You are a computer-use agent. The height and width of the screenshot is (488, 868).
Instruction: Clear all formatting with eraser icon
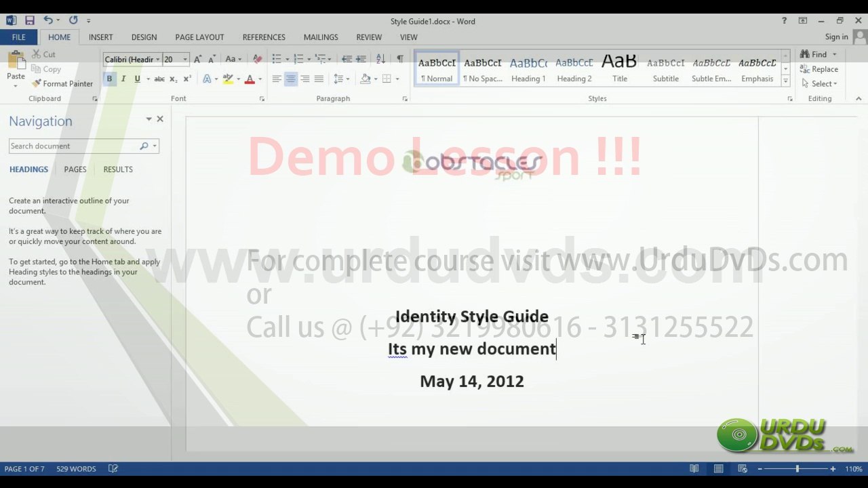[257, 60]
